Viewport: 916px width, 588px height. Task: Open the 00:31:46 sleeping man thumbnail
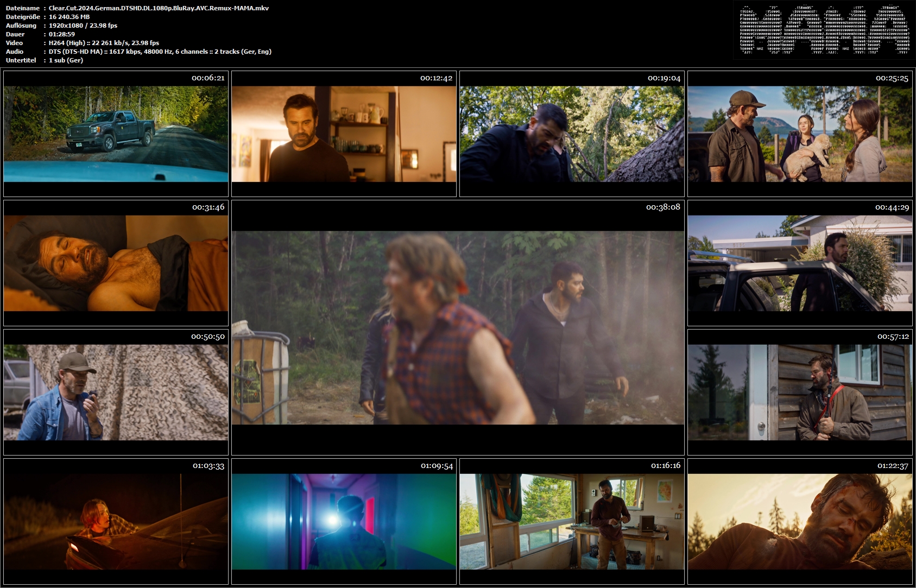click(x=116, y=263)
